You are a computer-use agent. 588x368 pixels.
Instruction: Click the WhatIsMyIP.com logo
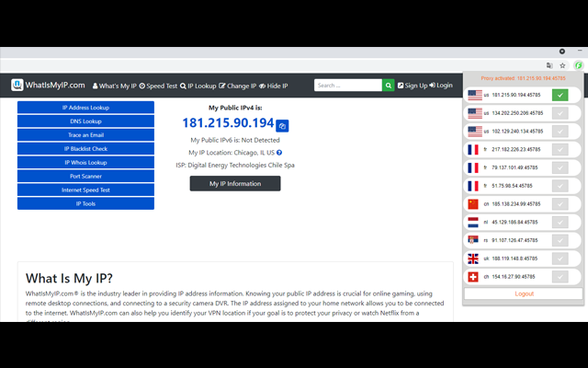(48, 85)
